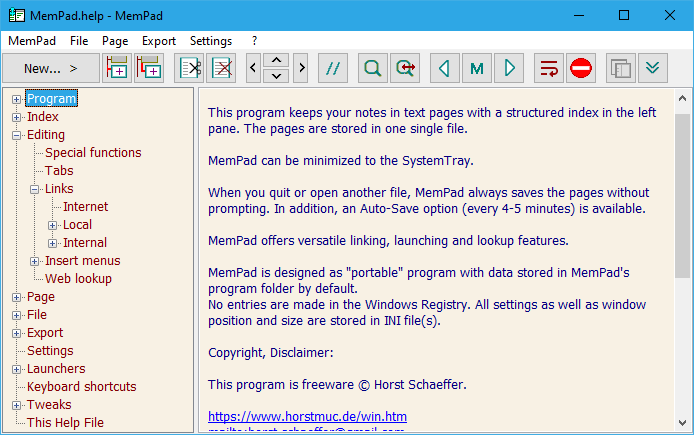The width and height of the screenshot is (694, 435).
Task: Select the Keyboard shortcuts page
Action: pyautogui.click(x=81, y=387)
